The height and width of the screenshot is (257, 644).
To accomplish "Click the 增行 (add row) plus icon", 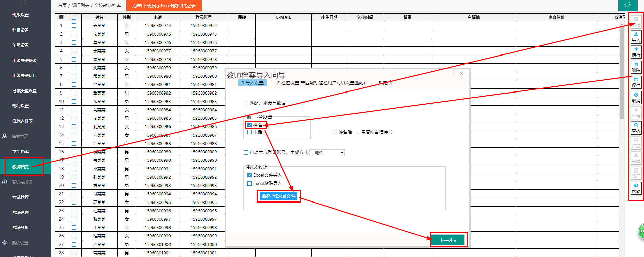I will pyautogui.click(x=636, y=52).
